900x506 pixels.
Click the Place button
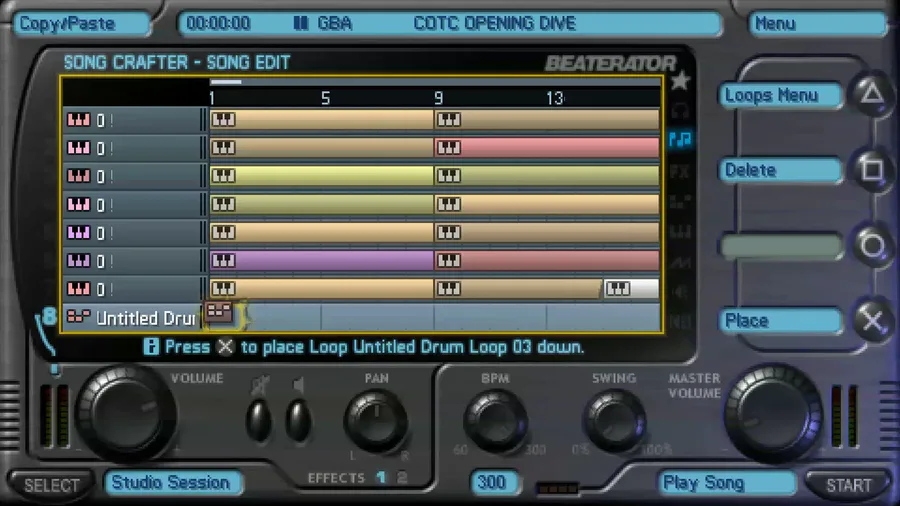[780, 321]
